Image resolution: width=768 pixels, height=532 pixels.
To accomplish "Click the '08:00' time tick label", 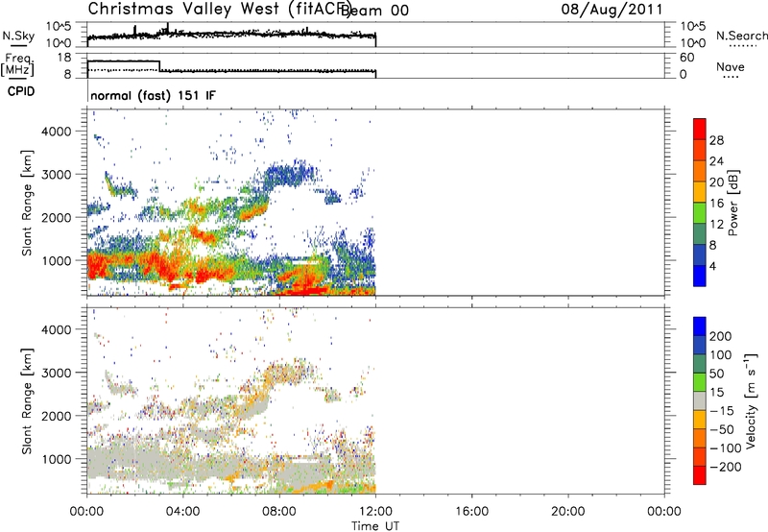I will click(x=279, y=512).
